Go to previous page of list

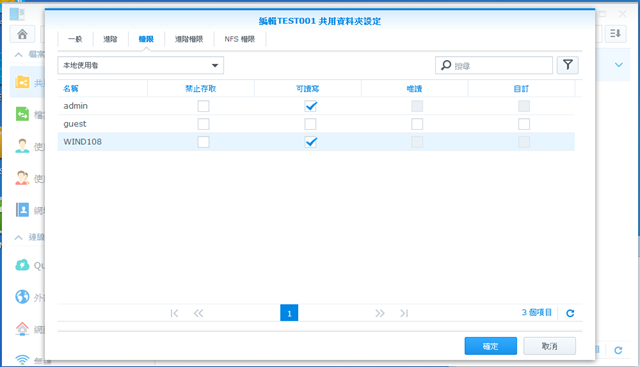198,313
